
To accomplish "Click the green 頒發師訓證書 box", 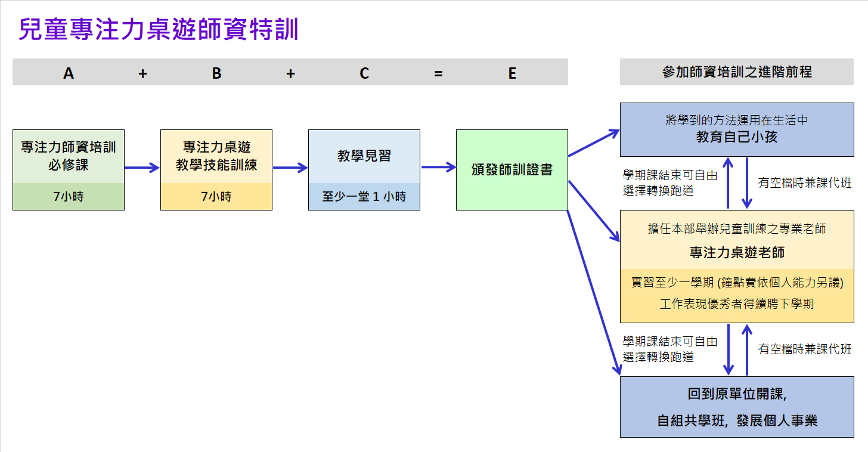I will [512, 170].
